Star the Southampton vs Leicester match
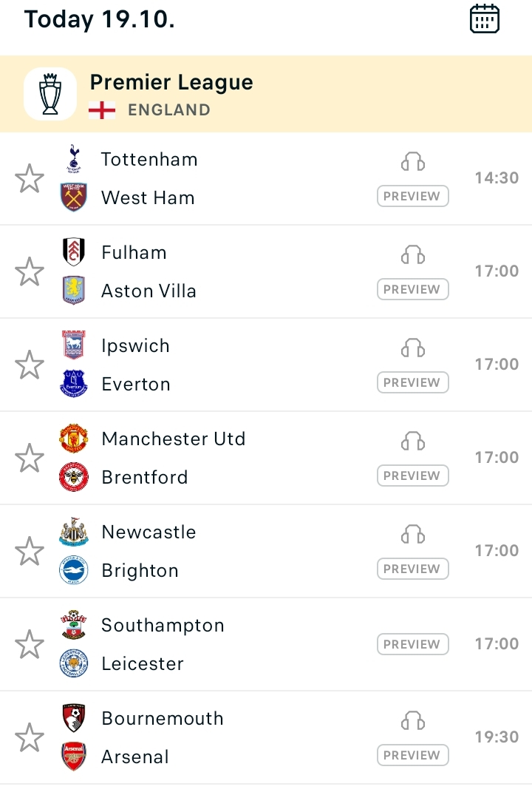The width and height of the screenshot is (532, 795). tap(30, 644)
